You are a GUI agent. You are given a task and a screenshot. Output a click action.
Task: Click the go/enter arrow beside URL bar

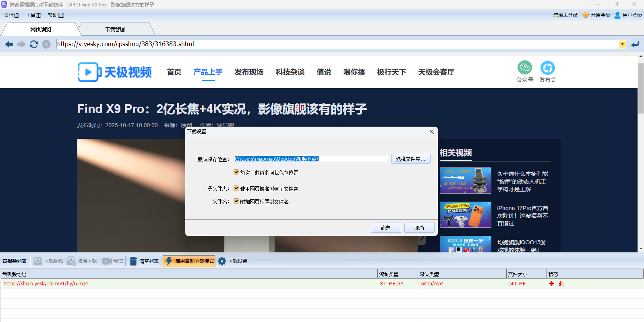click(x=635, y=44)
